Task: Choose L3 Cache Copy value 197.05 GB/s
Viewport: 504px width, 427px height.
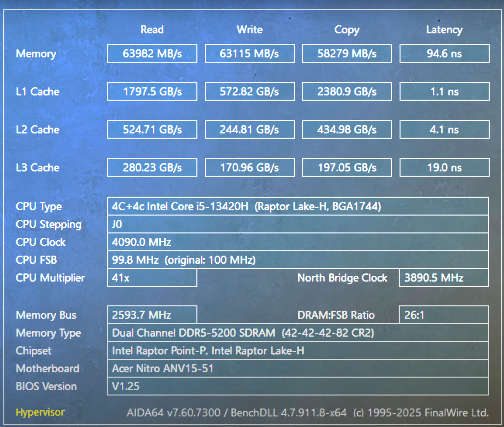Action: point(347,168)
